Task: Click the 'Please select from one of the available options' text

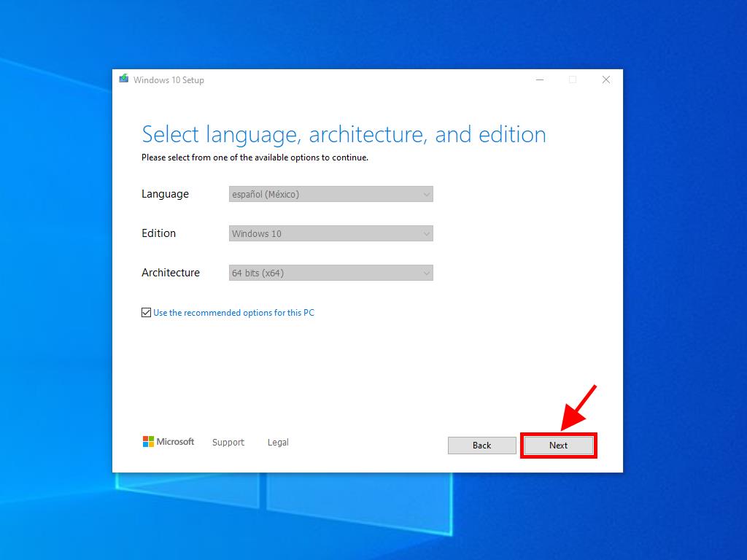Action: [x=255, y=157]
